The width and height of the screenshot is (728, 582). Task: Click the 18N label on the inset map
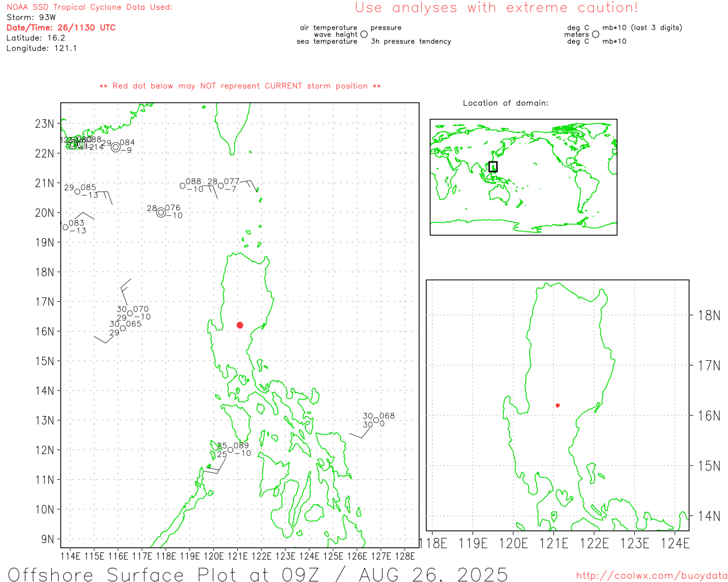point(709,315)
